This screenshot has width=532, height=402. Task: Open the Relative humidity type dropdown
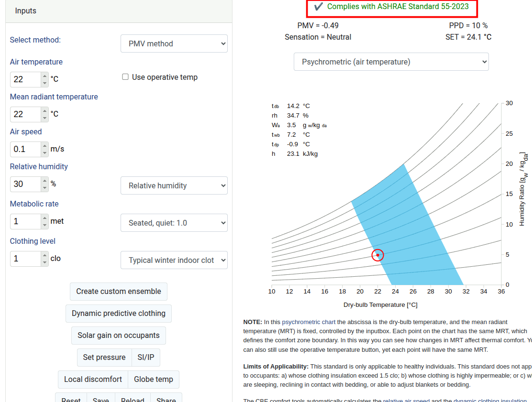coord(174,185)
